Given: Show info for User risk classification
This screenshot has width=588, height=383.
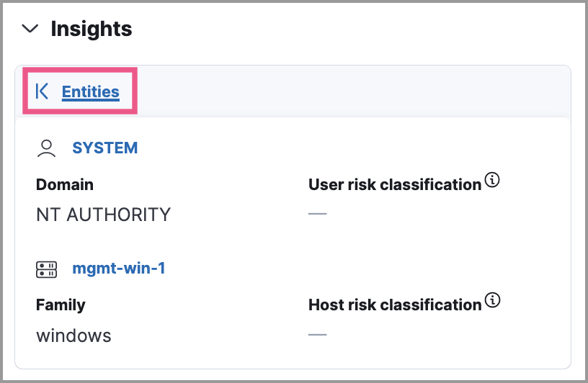Looking at the screenshot, I should 492,180.
